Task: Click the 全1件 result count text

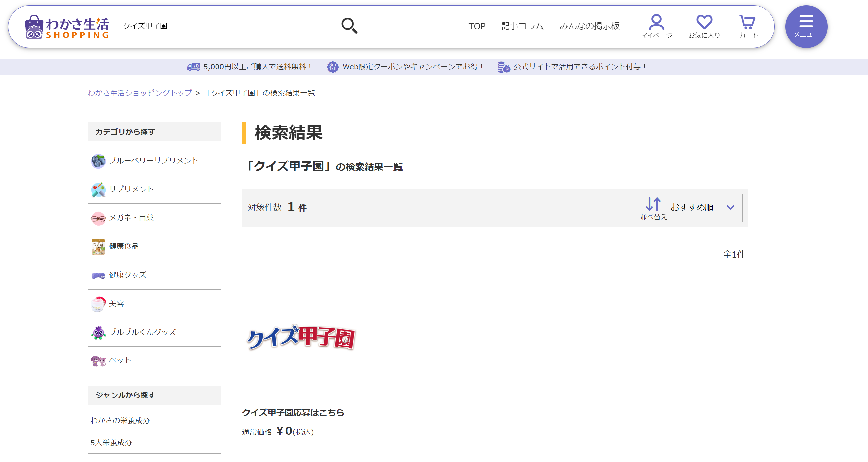Action: click(734, 255)
